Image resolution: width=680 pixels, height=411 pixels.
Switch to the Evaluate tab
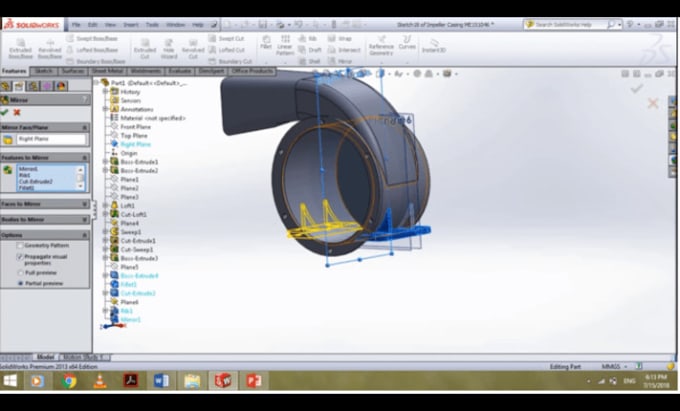tap(180, 71)
